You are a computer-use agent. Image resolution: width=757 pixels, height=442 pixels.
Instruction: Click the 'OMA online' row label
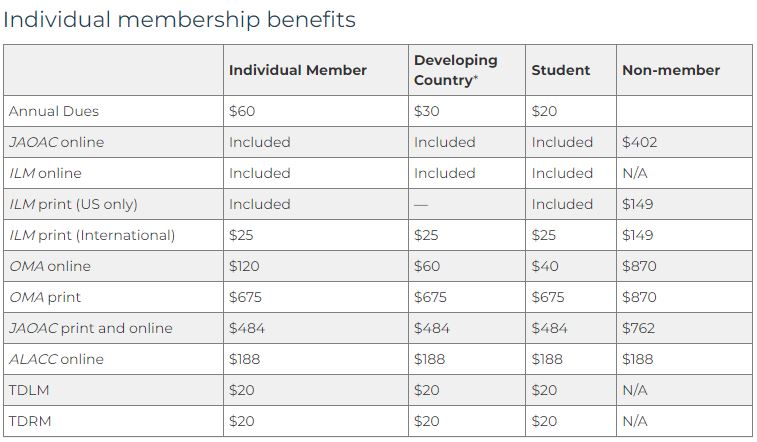point(49,266)
